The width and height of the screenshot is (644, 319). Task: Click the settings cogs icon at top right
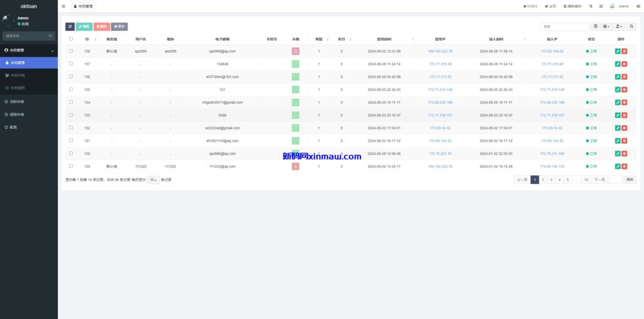638,6
